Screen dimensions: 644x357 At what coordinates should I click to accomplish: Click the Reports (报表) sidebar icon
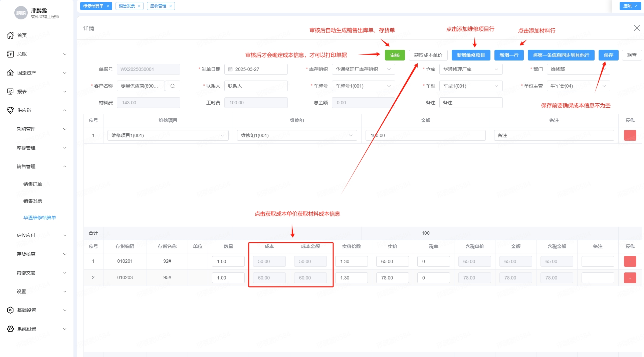(10, 92)
